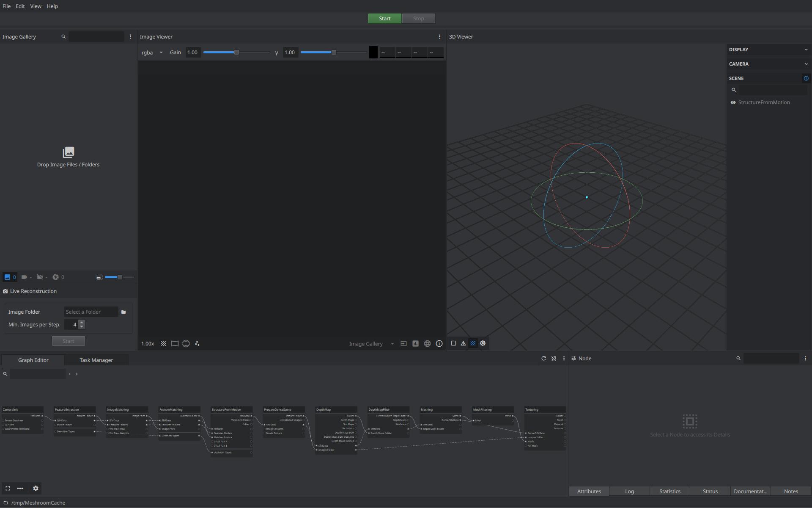The image size is (812, 508).
Task: Switch to the Task Manager tab
Action: (96, 360)
